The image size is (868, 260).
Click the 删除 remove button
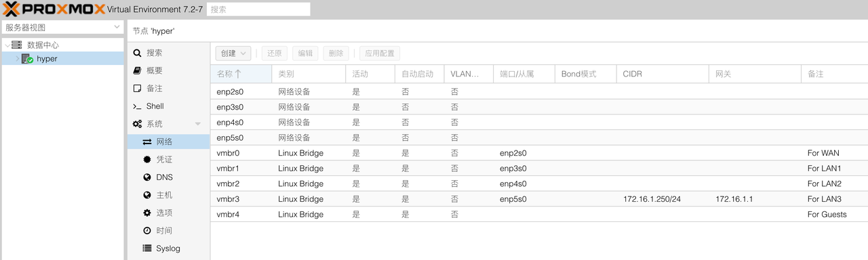(336, 53)
